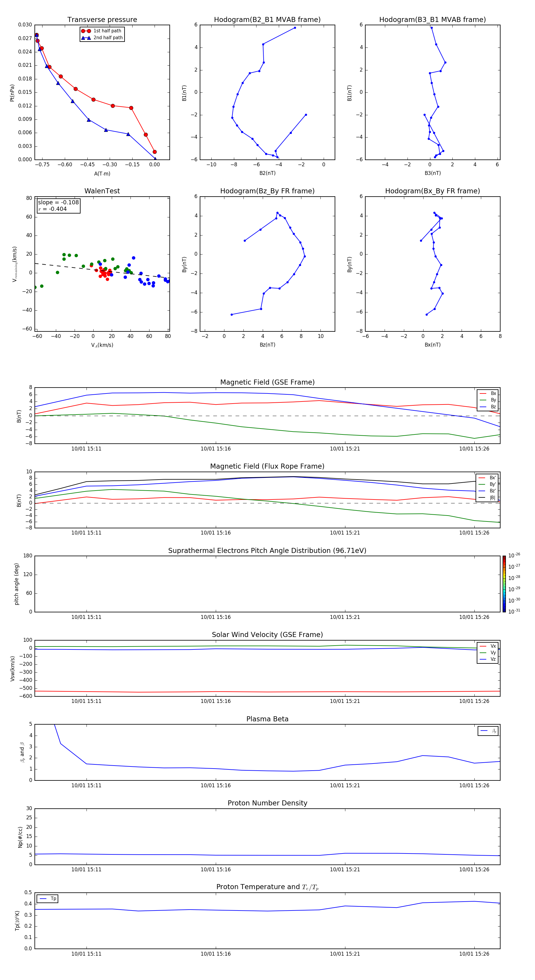This screenshot has width=535, height=980.
Task: Select "Vy" in solar wind velocity legend
Action: (488, 653)
